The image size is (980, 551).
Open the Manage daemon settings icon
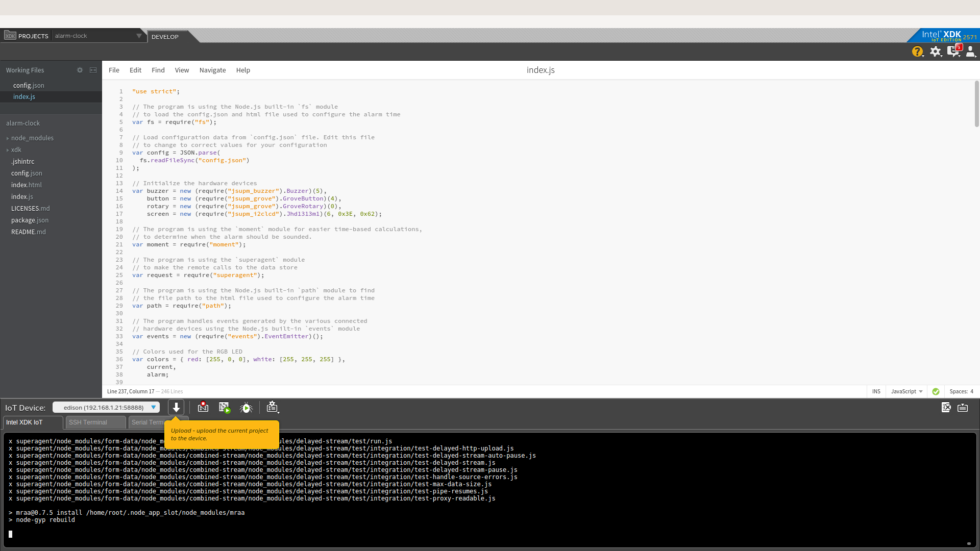pos(272,407)
